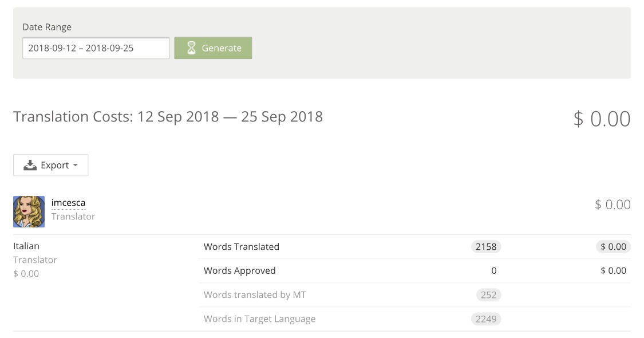Open imcesca's profile avatar picture

[29, 212]
